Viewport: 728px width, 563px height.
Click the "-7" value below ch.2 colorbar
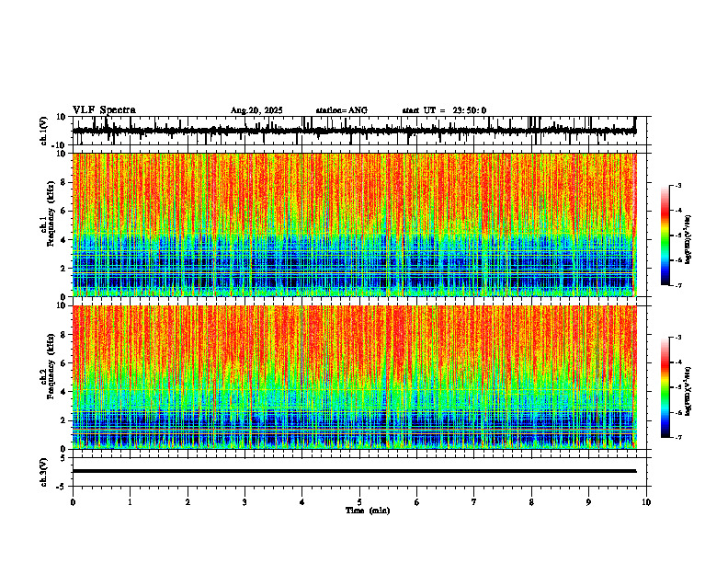coord(677,438)
